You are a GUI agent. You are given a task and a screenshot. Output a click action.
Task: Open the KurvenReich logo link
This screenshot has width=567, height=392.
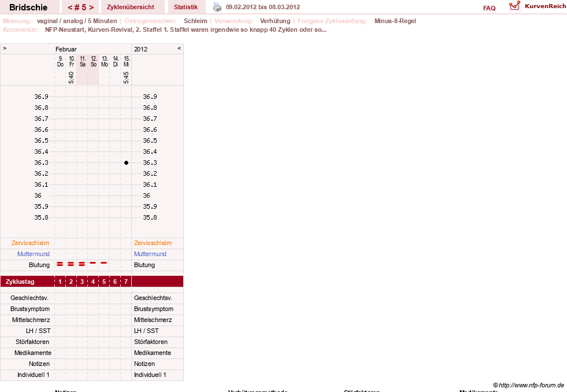point(538,6)
